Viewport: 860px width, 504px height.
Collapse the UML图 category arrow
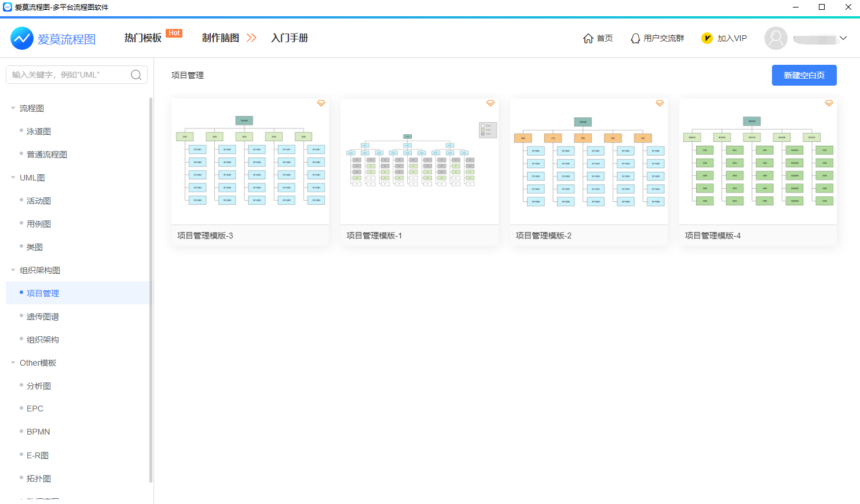pyautogui.click(x=13, y=178)
